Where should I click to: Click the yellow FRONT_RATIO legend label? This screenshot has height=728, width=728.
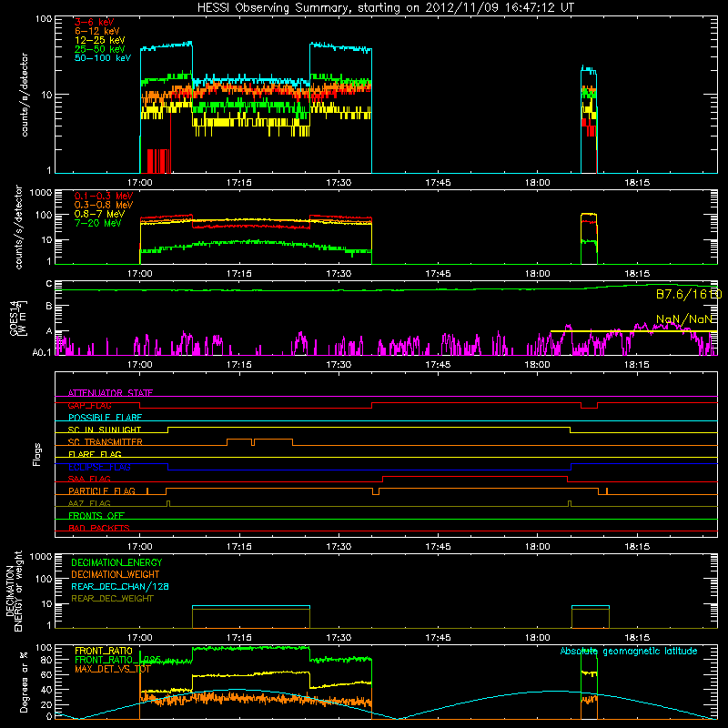pyautogui.click(x=104, y=651)
